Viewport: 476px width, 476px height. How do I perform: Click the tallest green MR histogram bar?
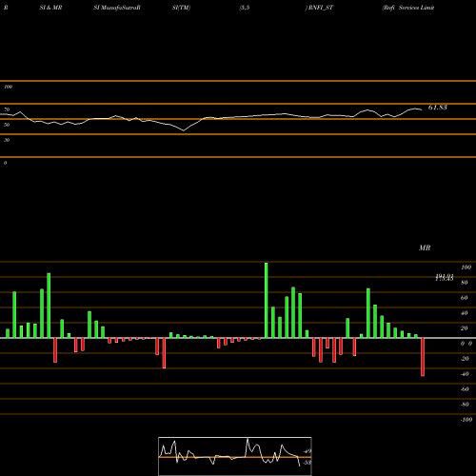coord(266,300)
